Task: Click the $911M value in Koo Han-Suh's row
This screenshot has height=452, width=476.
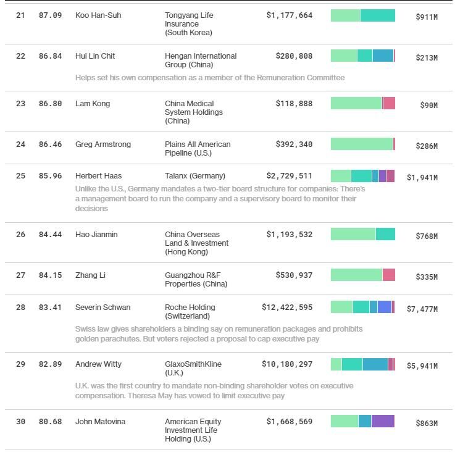Action: [x=427, y=17]
